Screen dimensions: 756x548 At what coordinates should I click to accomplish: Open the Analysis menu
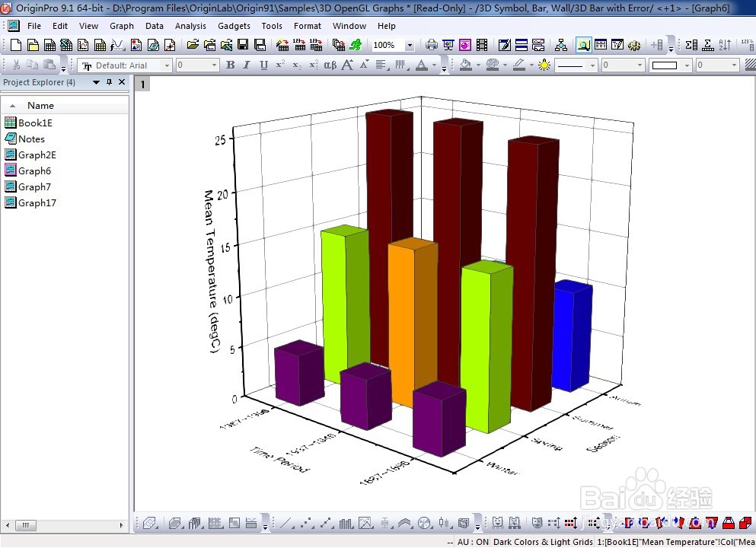point(190,26)
